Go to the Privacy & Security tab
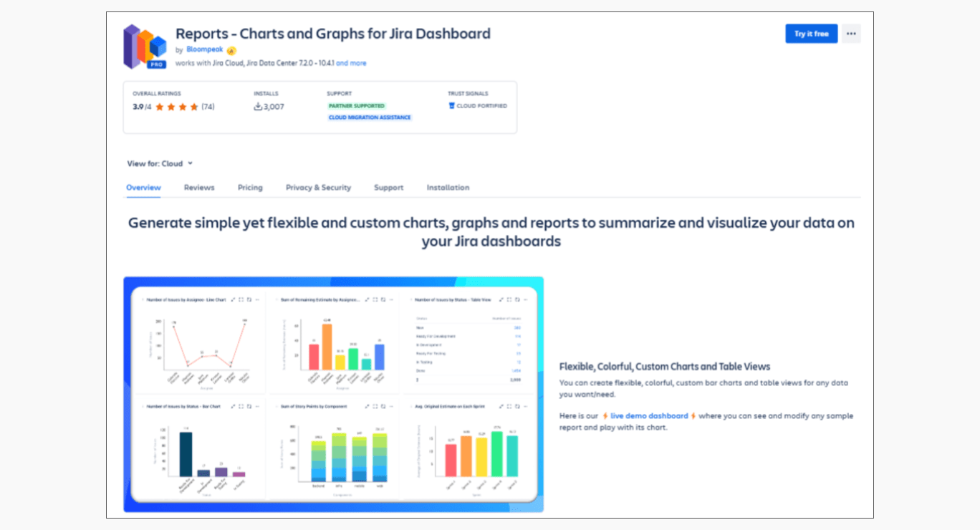980x530 pixels. [x=318, y=188]
